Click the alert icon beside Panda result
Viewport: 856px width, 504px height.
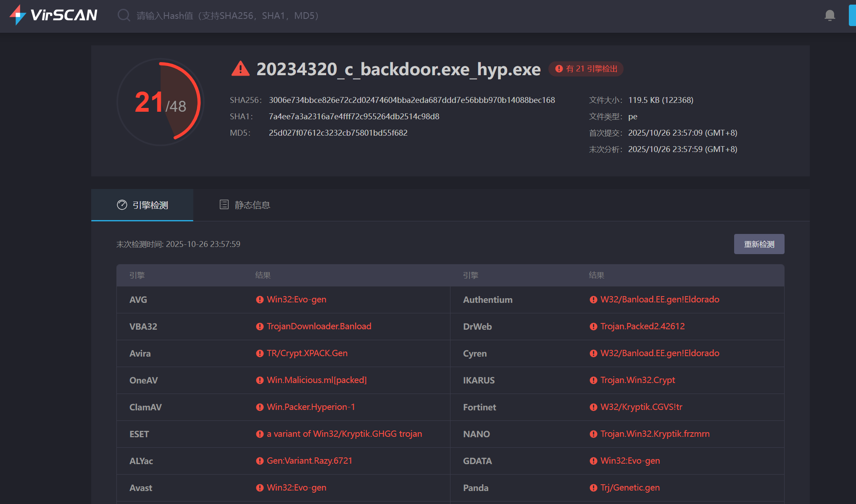[x=593, y=488]
